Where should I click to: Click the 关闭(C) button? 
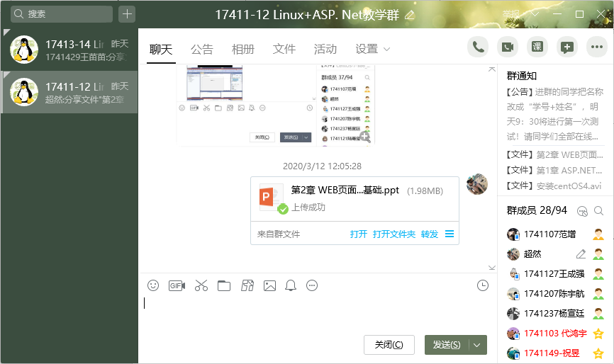point(389,345)
